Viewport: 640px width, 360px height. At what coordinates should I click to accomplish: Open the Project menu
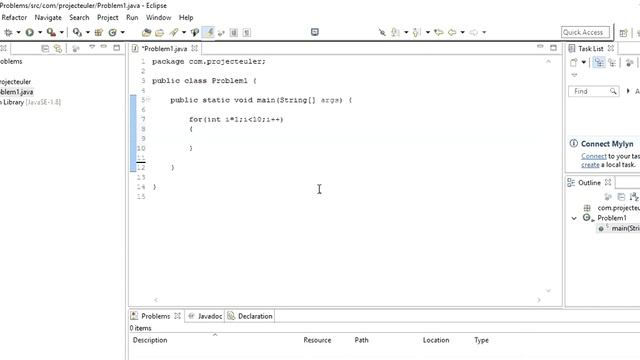(108, 18)
